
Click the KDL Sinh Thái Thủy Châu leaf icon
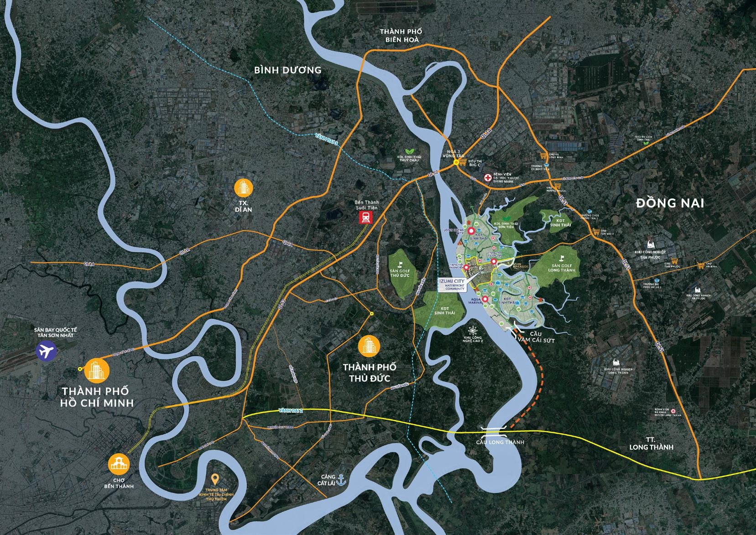point(409,152)
